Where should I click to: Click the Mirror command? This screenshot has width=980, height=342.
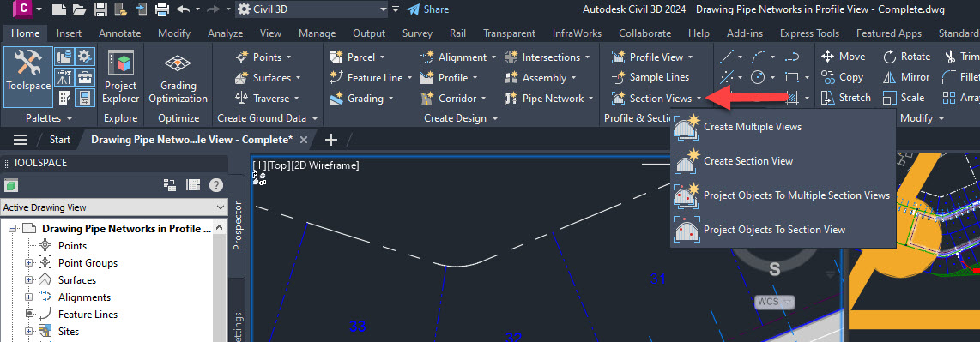(906, 77)
